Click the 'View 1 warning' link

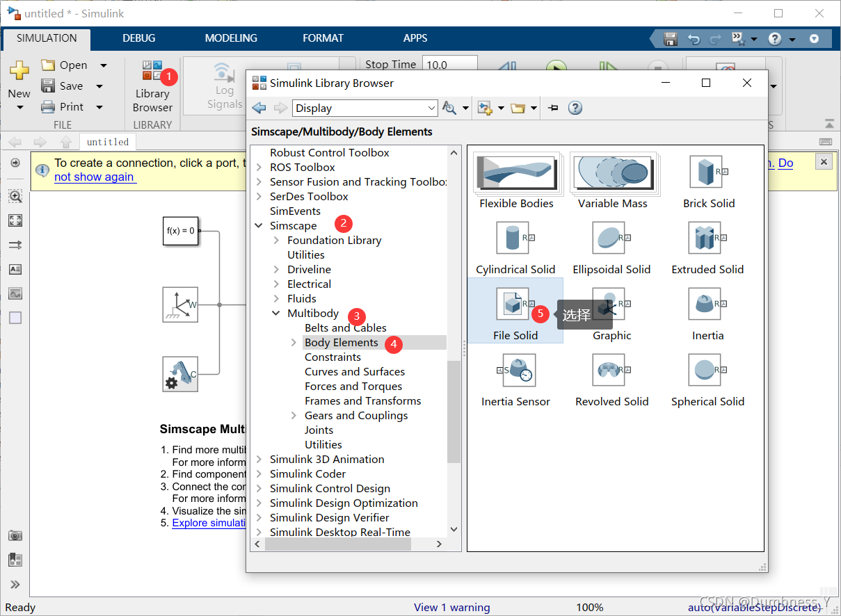(451, 607)
